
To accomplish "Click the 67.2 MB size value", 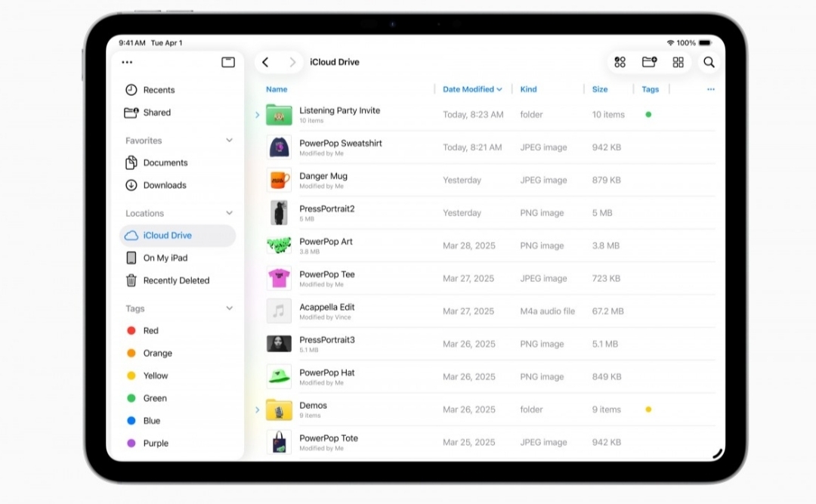I will (x=607, y=311).
